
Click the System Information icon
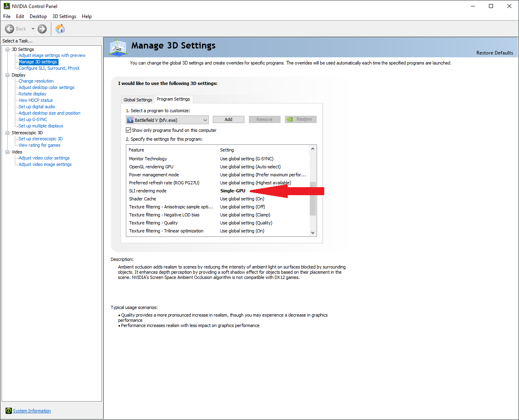(x=9, y=411)
